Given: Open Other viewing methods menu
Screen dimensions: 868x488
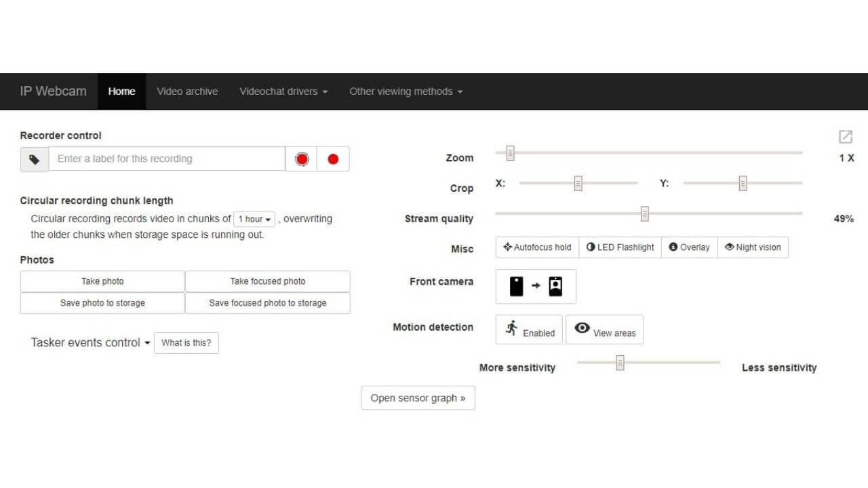Looking at the screenshot, I should coord(406,91).
